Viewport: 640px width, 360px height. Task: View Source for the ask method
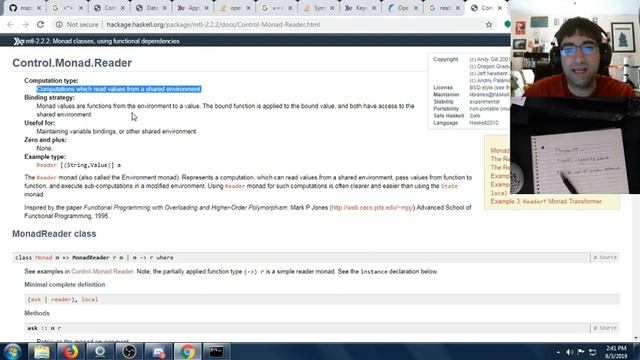coord(605,328)
